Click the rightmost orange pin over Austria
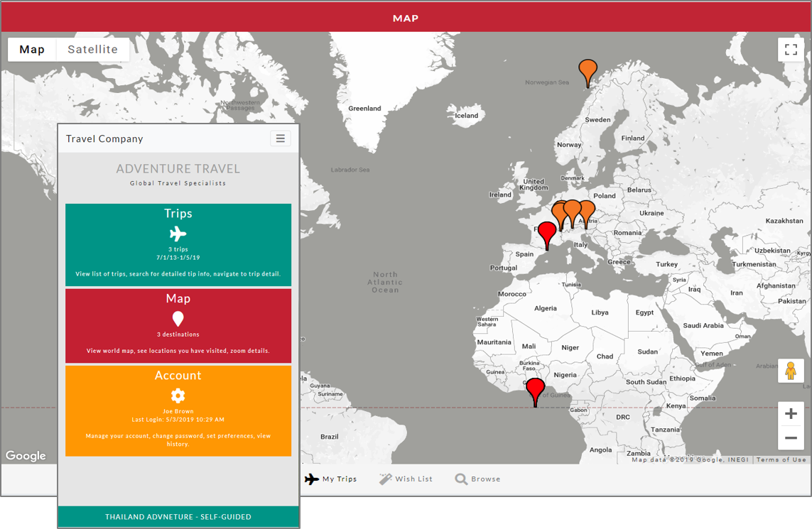This screenshot has height=529, width=812. [x=588, y=210]
